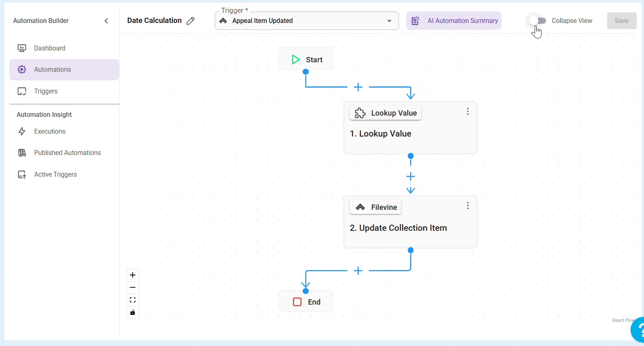Select the 1. Lookup Value step text
Screen dimensions: 644x346
(x=381, y=134)
